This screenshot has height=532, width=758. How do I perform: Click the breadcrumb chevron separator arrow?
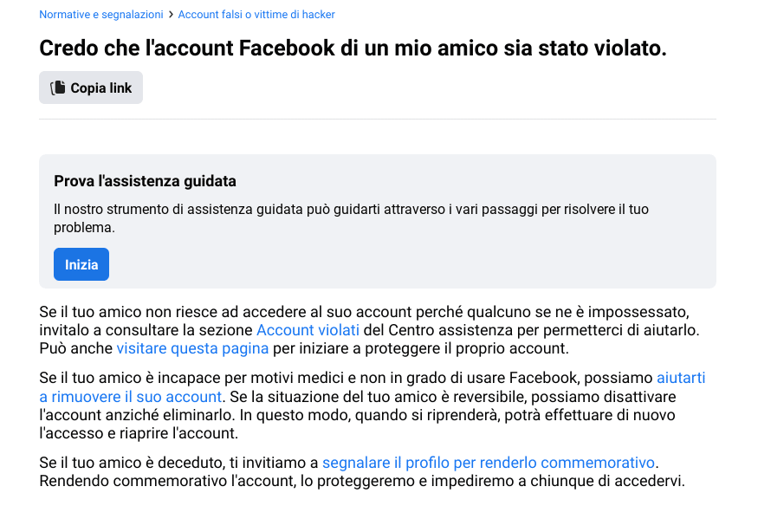[x=171, y=15]
